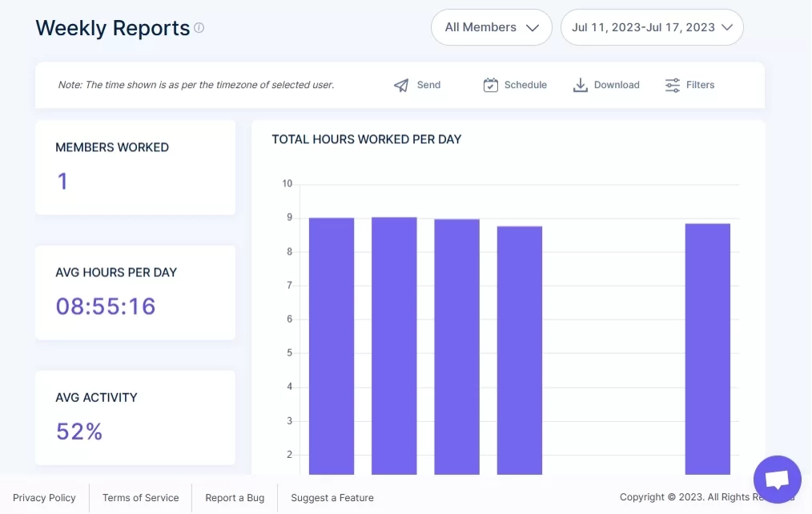812x514 pixels.
Task: Click the calendar icon in the Schedule option
Action: point(492,85)
